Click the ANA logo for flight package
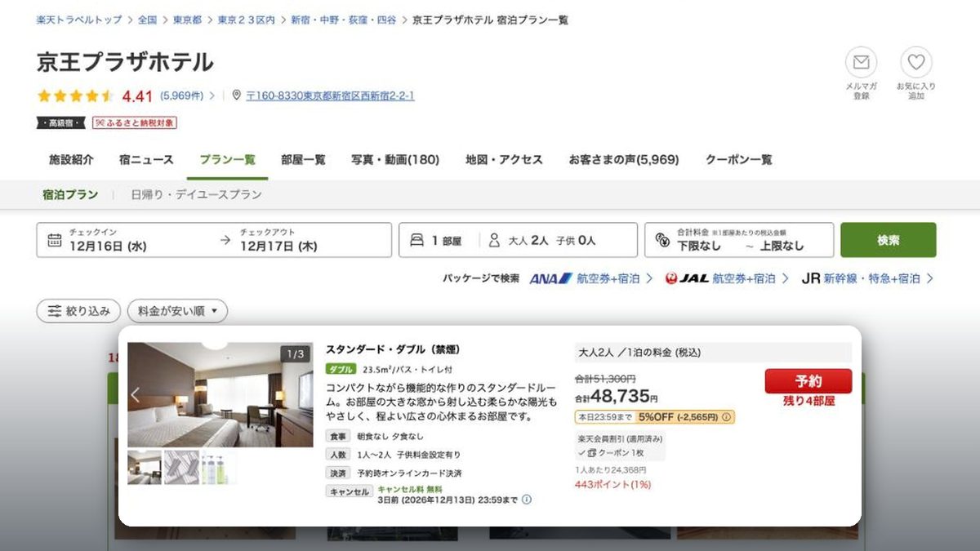The width and height of the screenshot is (980, 551). (551, 278)
